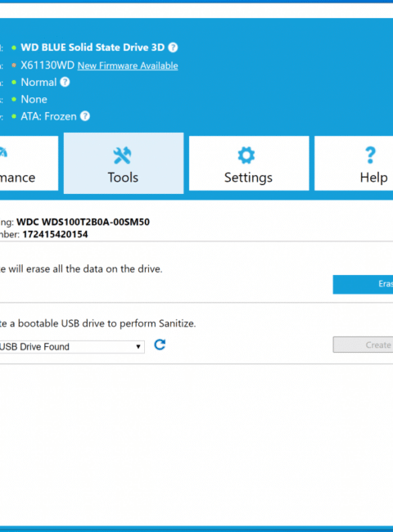This screenshot has height=532, width=393.
Task: Click the wrench and hammer Tools icon
Action: [x=123, y=156]
